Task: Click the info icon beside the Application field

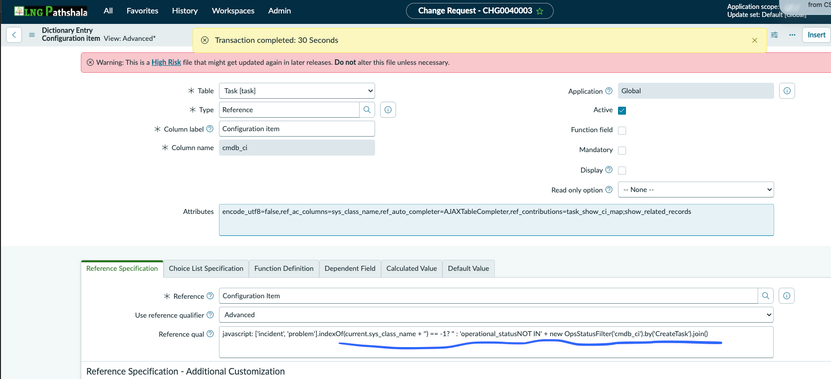Action: [x=787, y=91]
